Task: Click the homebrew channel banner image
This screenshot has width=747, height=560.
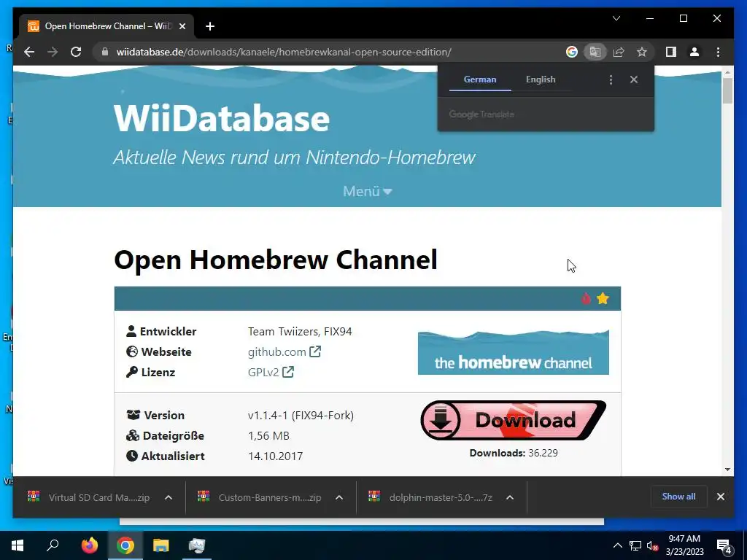Action: click(x=513, y=352)
